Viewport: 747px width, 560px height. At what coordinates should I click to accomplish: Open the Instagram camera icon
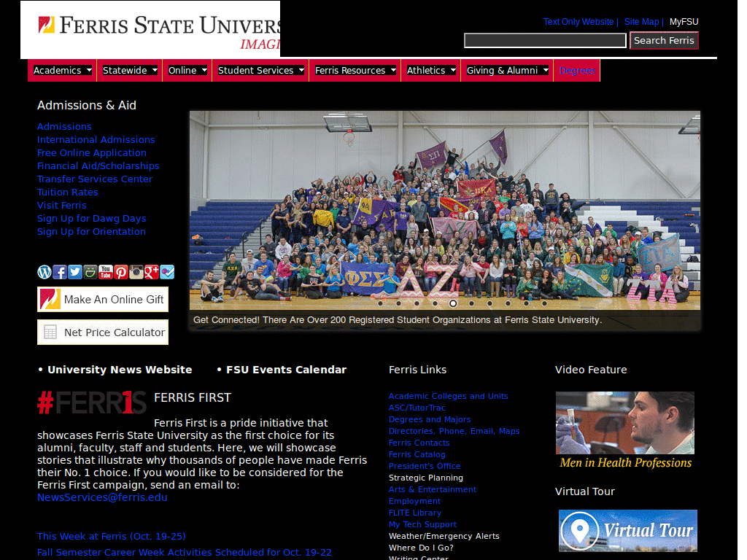click(136, 272)
